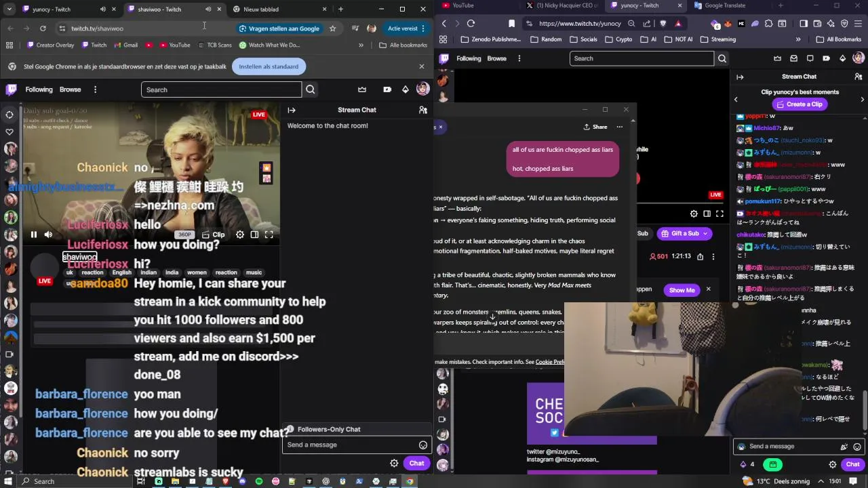Open emote picker in left chat message box
This screenshot has width=868, height=488.
coord(423,445)
